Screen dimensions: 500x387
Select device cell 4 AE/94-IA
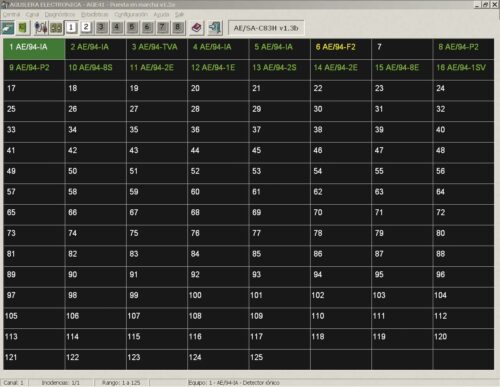[218, 49]
